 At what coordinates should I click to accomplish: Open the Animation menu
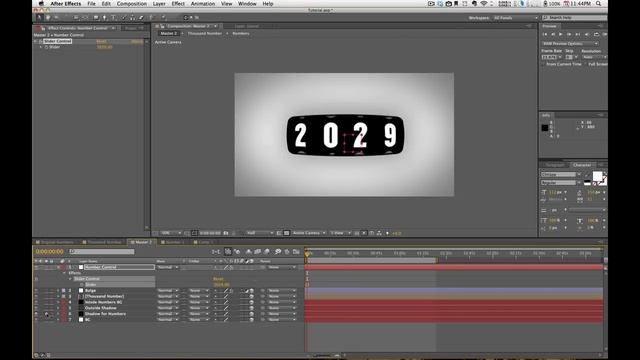click(x=203, y=4)
